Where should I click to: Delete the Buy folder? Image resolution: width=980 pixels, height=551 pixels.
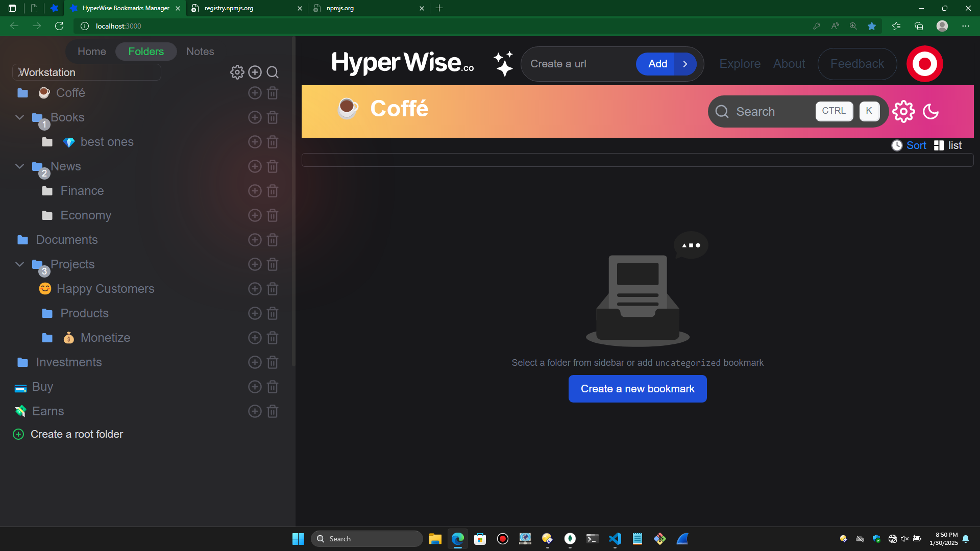273,387
